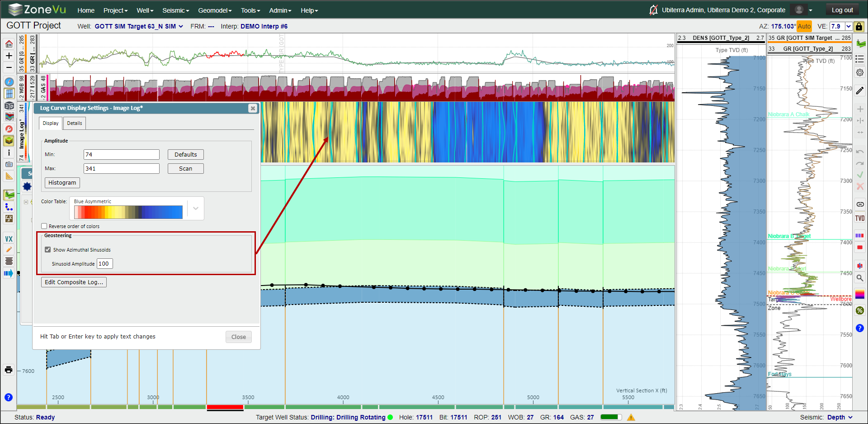Click the ZoneVu logo
The height and width of the screenshot is (424, 868).
(37, 10)
